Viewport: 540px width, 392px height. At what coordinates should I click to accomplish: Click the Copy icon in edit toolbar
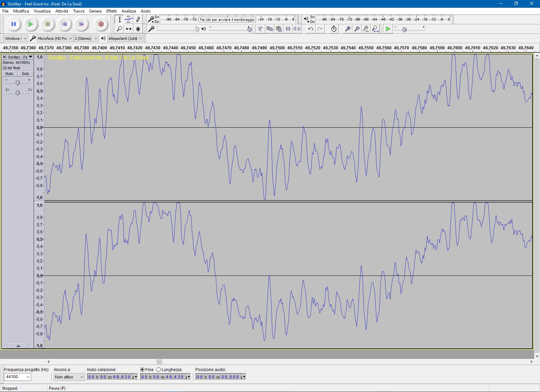pos(269,29)
